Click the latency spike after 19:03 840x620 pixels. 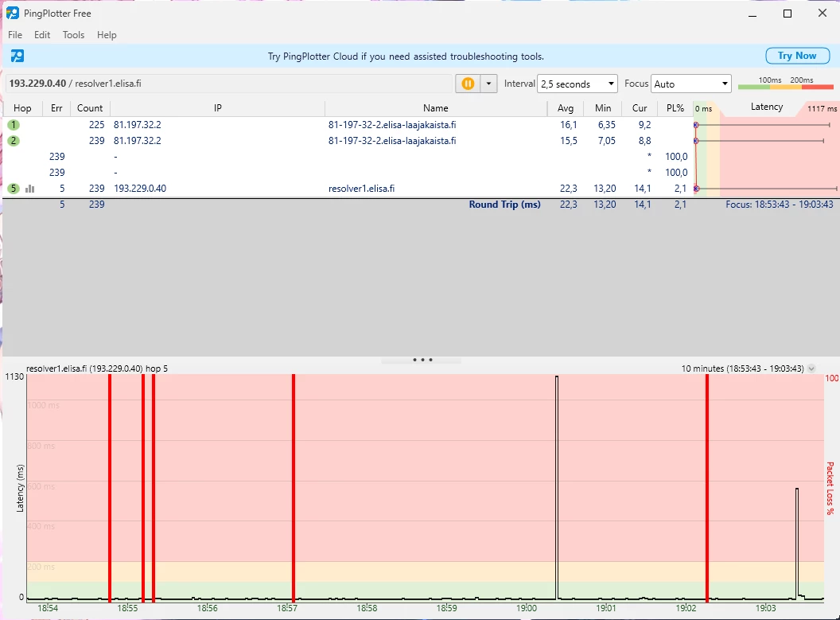[x=797, y=542]
